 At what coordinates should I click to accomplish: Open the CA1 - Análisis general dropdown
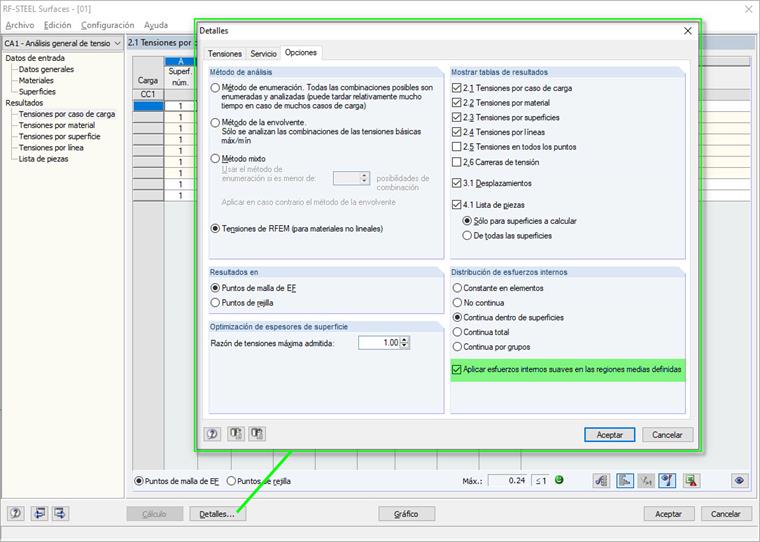[63, 43]
